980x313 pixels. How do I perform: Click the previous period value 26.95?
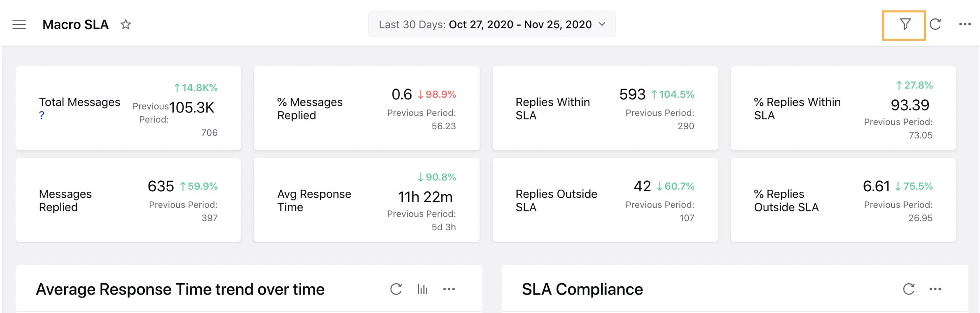tap(920, 218)
